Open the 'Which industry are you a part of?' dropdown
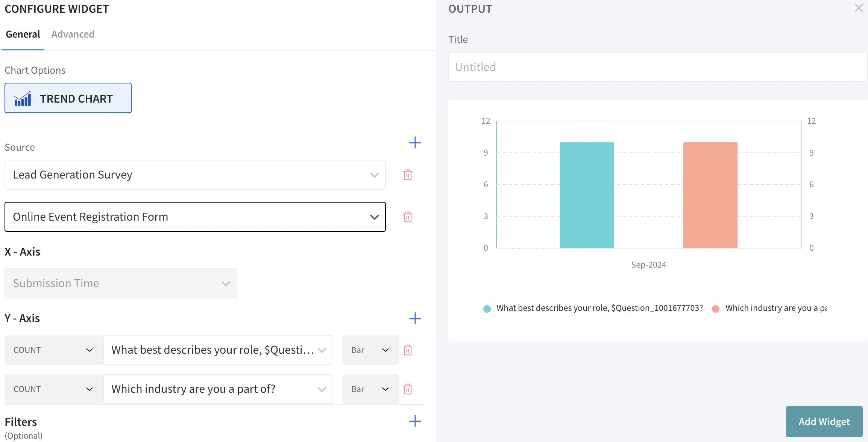The image size is (868, 442). (x=218, y=389)
